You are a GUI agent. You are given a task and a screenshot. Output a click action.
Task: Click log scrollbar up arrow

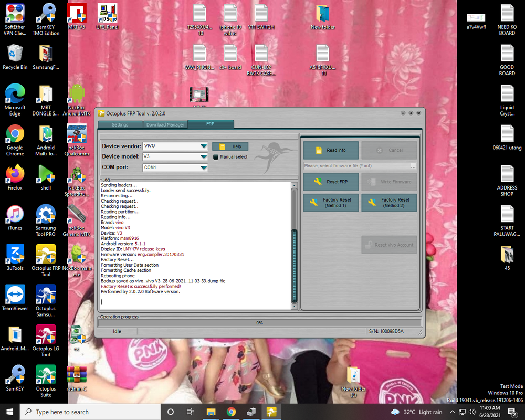295,185
